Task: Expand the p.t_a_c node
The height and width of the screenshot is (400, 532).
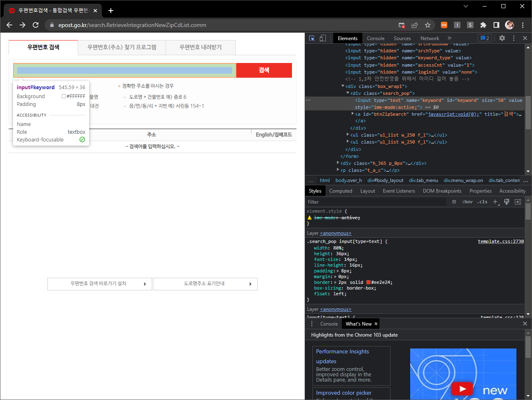Action: pos(338,170)
